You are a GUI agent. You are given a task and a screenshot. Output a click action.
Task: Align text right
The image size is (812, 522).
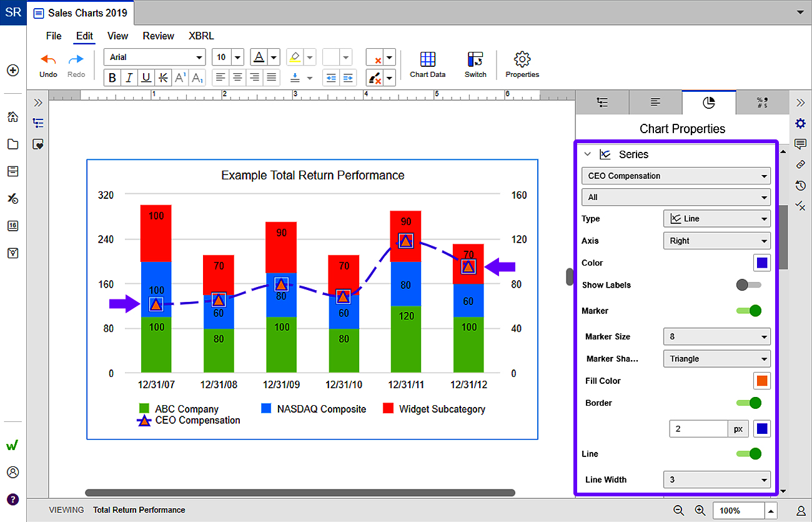[x=254, y=78]
